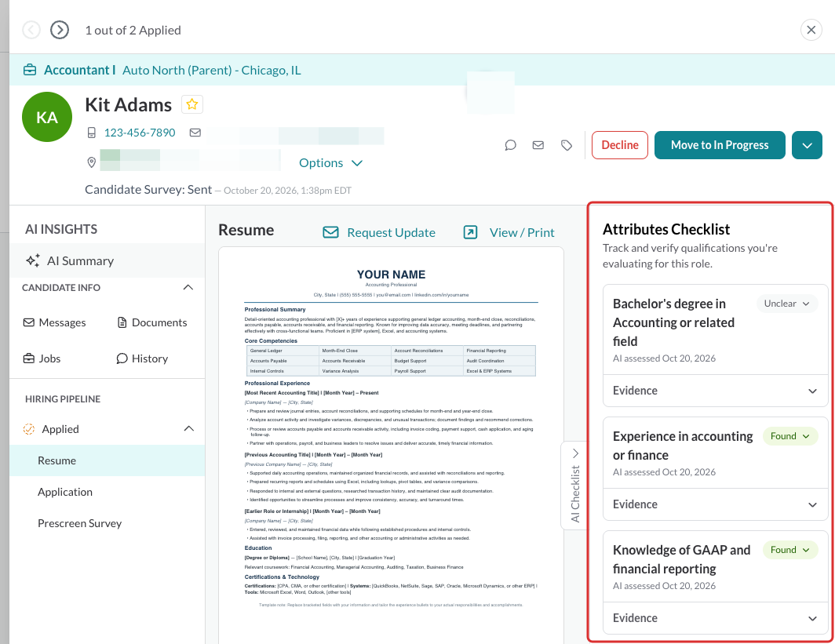
Task: Click the Kit Adams candidate name
Action: point(129,105)
